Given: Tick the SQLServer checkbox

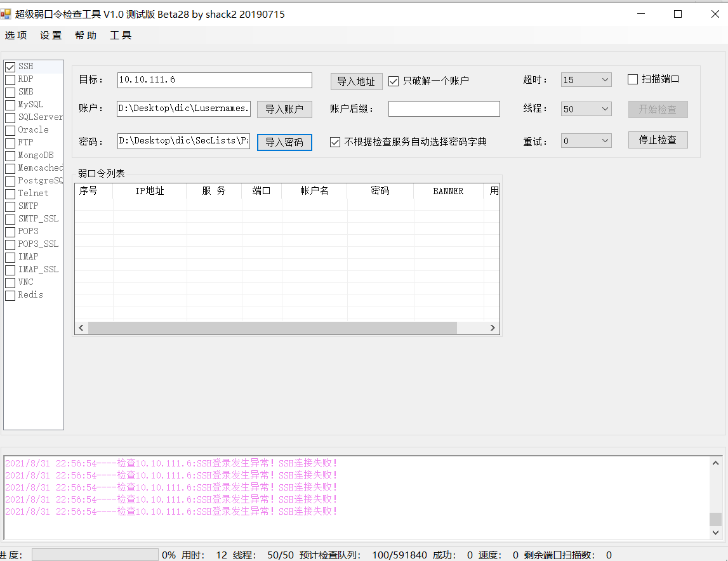Looking at the screenshot, I should [x=10, y=117].
